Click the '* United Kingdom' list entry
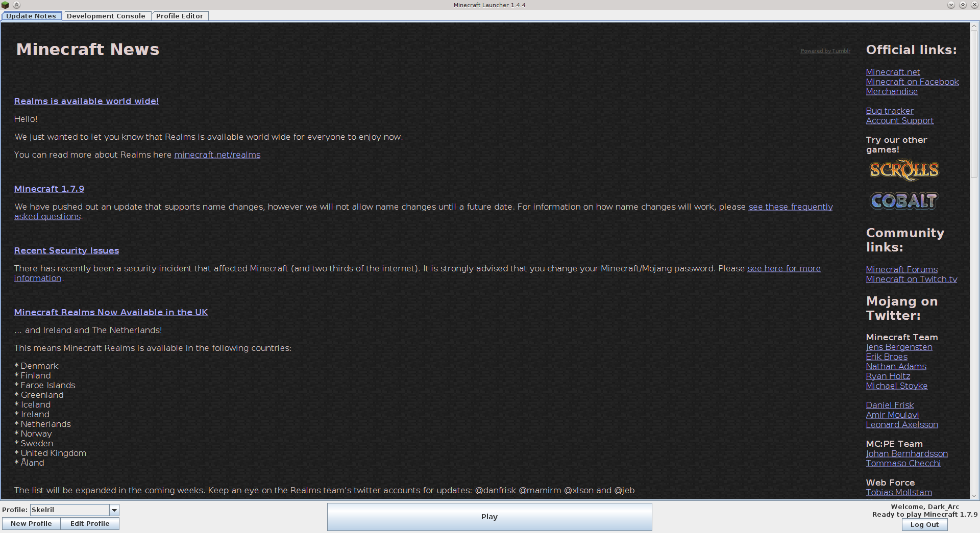Image resolution: width=980 pixels, height=533 pixels. pyautogui.click(x=51, y=453)
